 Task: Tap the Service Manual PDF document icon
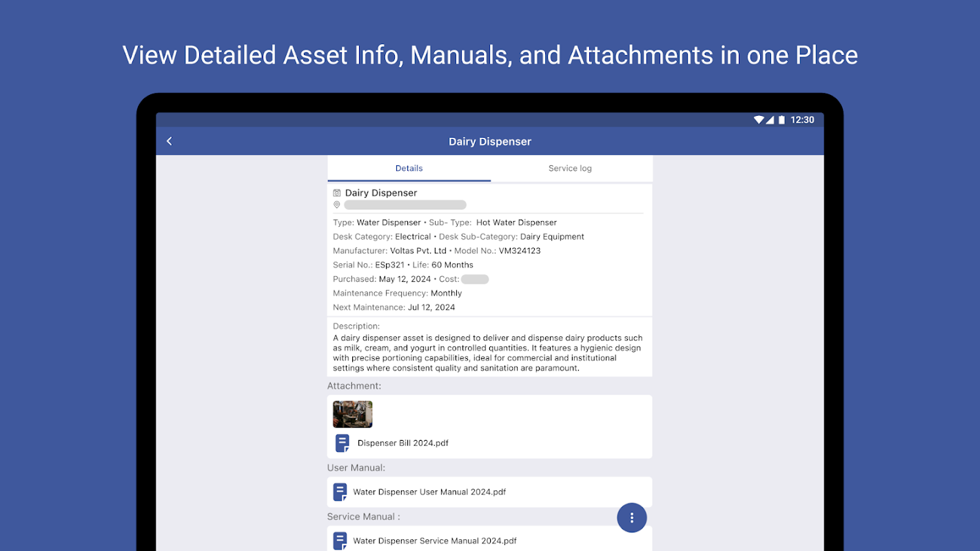(x=340, y=541)
